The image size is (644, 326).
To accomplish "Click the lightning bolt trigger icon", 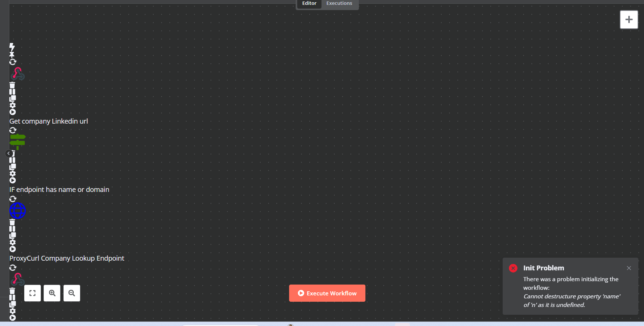I will point(12,47).
